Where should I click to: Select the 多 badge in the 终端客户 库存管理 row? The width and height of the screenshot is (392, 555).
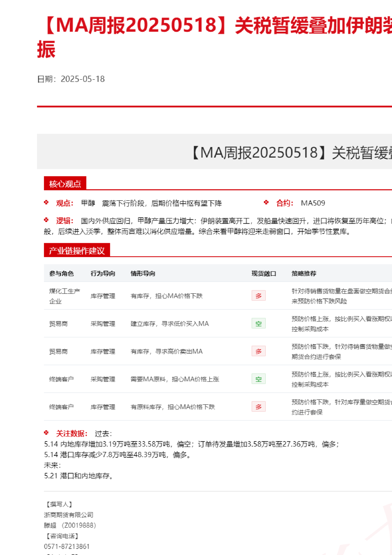(258, 407)
